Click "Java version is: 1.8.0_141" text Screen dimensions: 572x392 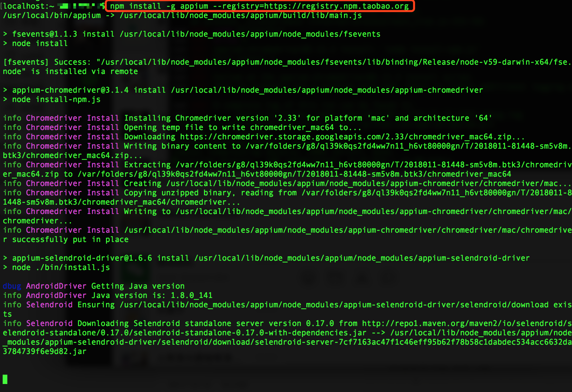pos(152,295)
